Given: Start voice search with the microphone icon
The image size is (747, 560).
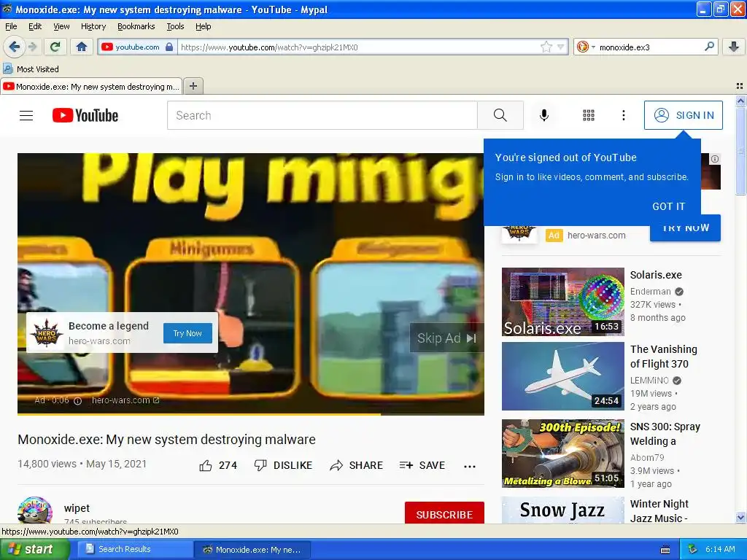Looking at the screenshot, I should click(x=544, y=115).
